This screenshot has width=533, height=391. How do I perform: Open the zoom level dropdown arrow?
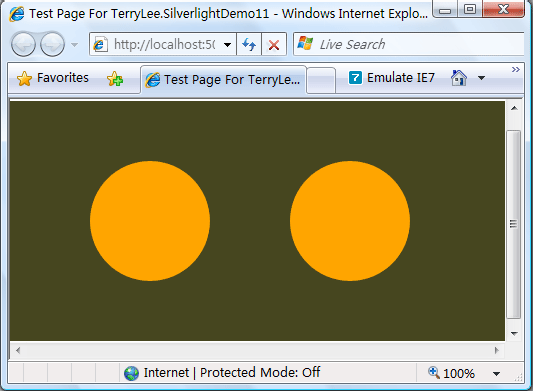click(x=496, y=374)
